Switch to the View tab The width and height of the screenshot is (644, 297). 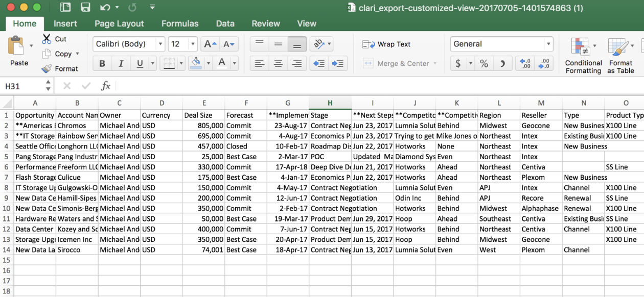[x=307, y=23]
